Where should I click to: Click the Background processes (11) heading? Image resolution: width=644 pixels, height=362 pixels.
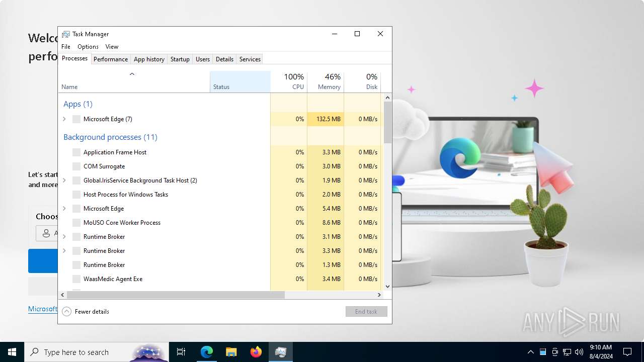[x=110, y=137]
